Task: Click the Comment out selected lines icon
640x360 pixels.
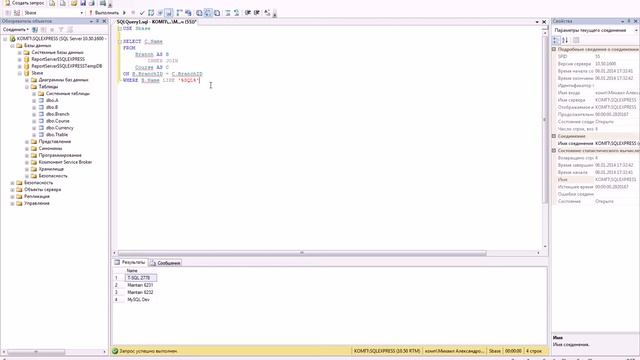Action: (x=228, y=13)
